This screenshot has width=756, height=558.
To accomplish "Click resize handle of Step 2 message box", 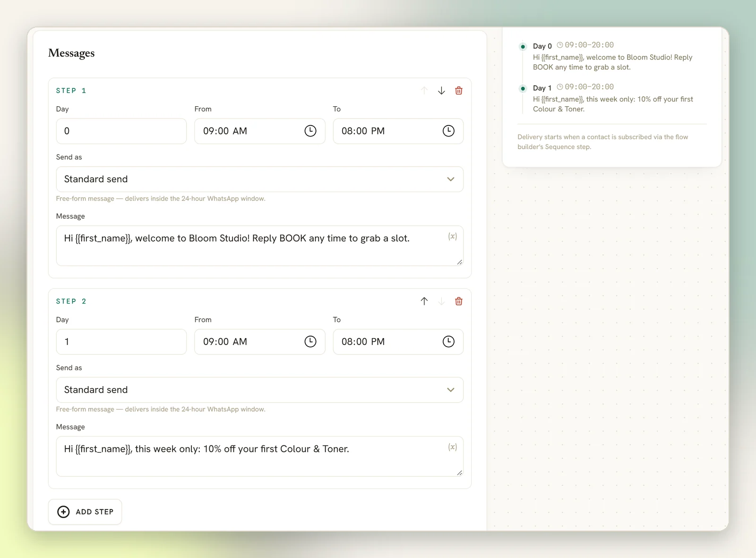I will tap(460, 473).
